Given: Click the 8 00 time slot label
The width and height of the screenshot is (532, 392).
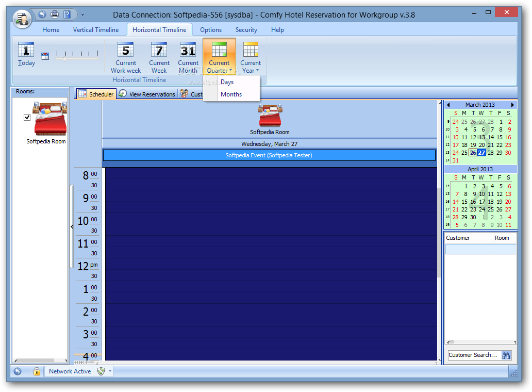Looking at the screenshot, I should (90, 175).
